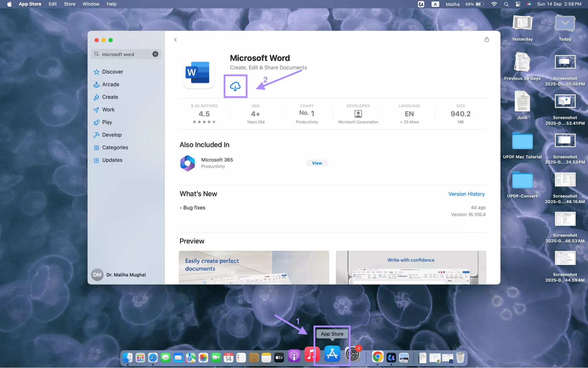This screenshot has width=588, height=368.
Task: Open Photos from the Dock
Action: (203, 358)
